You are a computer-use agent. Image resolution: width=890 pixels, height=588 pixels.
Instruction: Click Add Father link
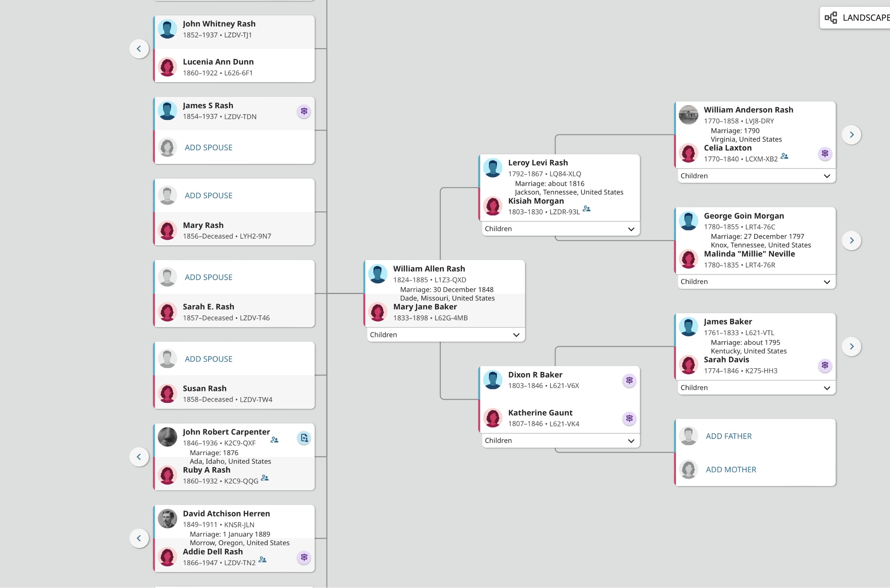click(729, 436)
